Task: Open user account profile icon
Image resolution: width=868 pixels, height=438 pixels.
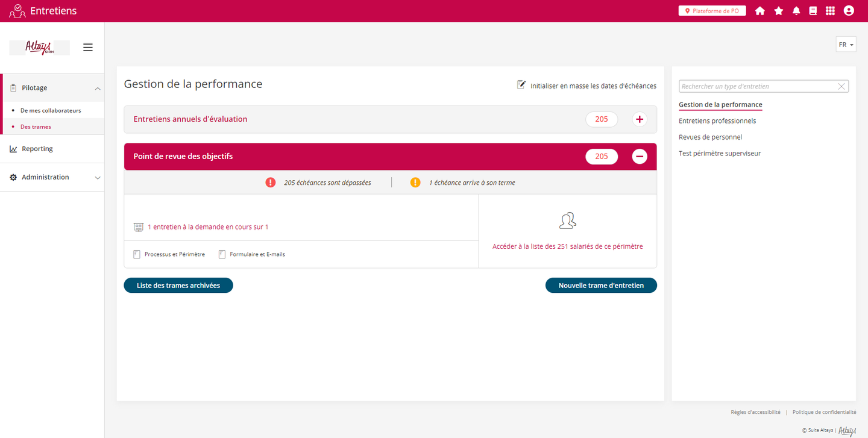Action: (x=849, y=11)
